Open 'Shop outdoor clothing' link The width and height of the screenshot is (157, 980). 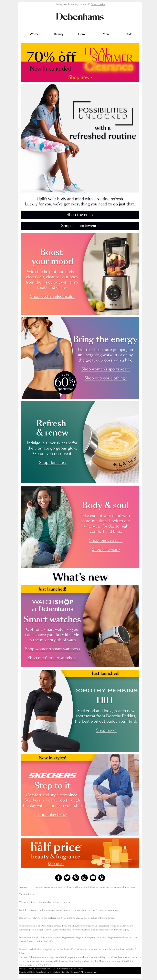coord(106,378)
